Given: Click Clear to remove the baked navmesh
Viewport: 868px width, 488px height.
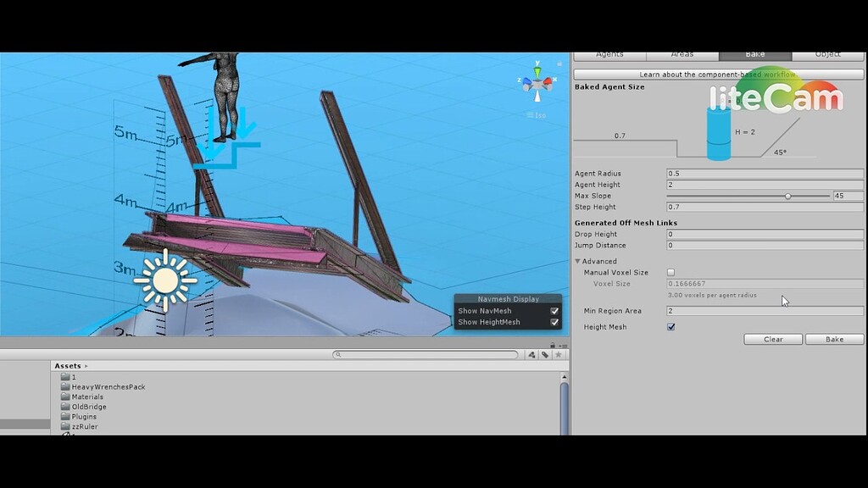Looking at the screenshot, I should pyautogui.click(x=772, y=339).
